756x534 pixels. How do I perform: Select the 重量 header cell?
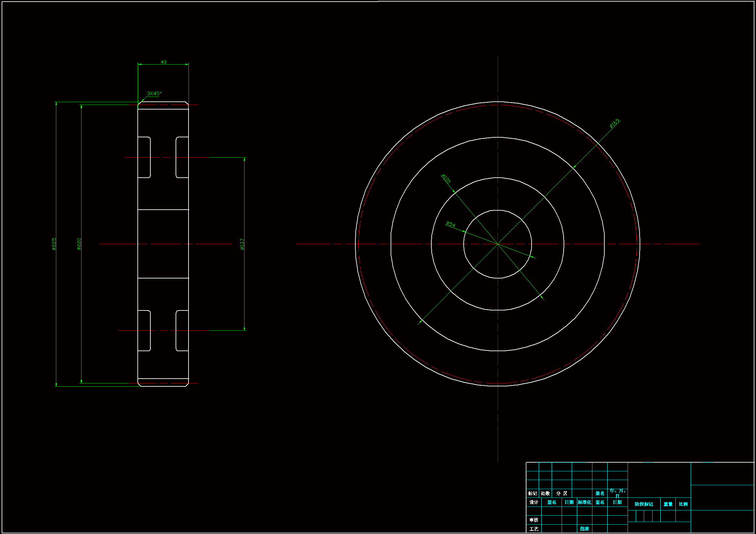(668, 504)
